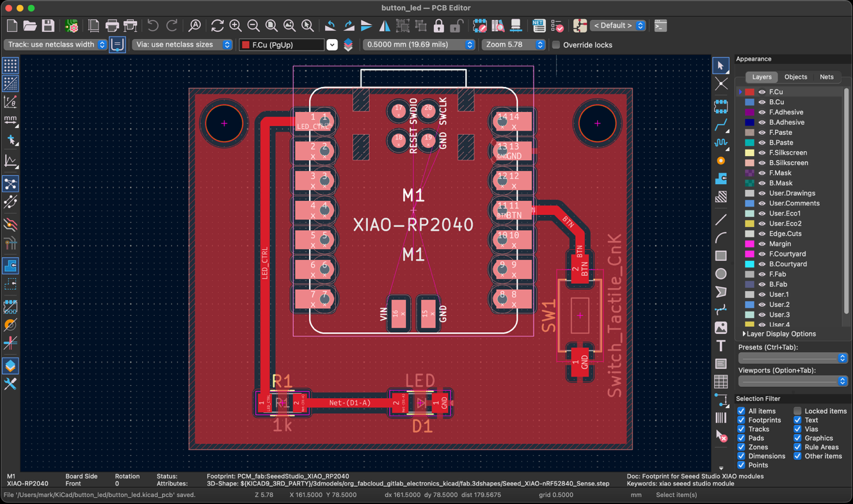Hide the B.Cu layer with eye icon

pos(762,102)
